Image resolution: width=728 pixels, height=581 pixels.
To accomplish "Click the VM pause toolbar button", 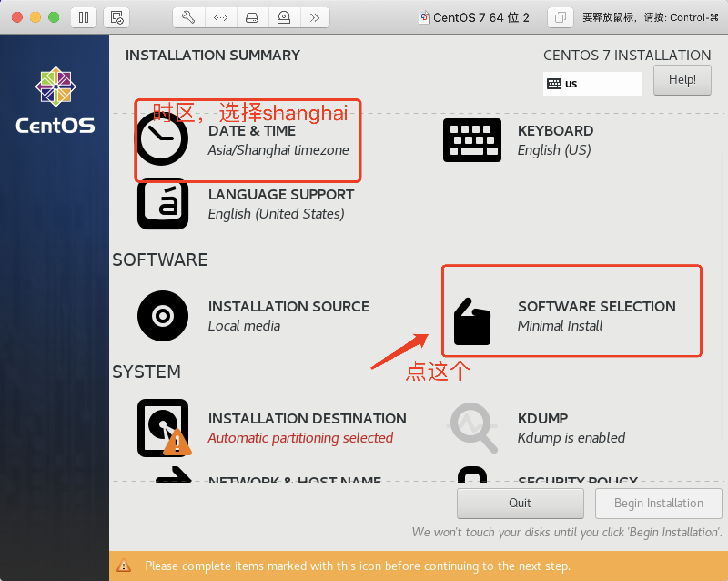I will coord(84,18).
